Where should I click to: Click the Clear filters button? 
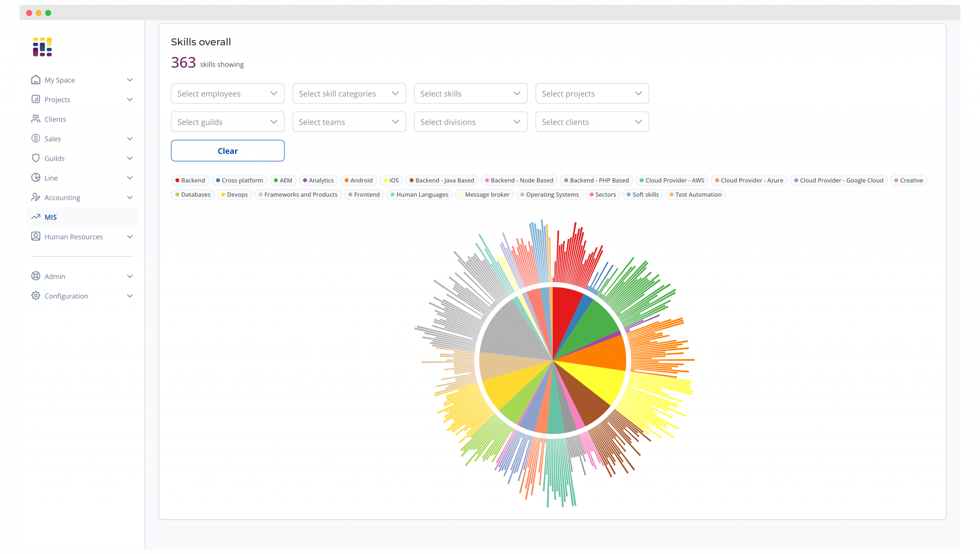[227, 151]
